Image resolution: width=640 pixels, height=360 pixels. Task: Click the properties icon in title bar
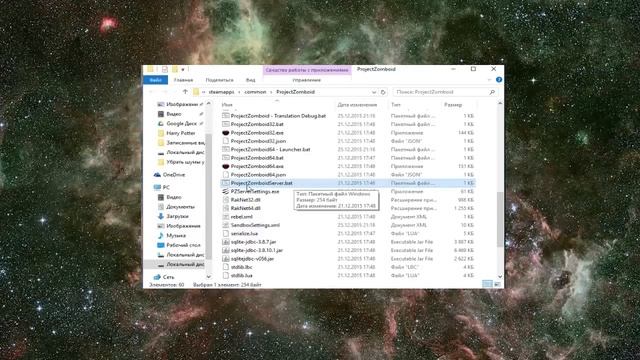pyautogui.click(x=164, y=69)
